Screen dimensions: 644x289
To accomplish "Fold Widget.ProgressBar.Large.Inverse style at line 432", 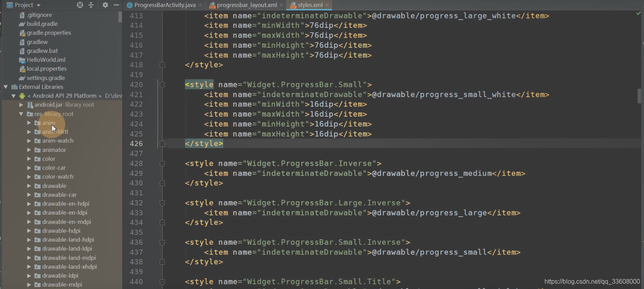I will 162,203.
